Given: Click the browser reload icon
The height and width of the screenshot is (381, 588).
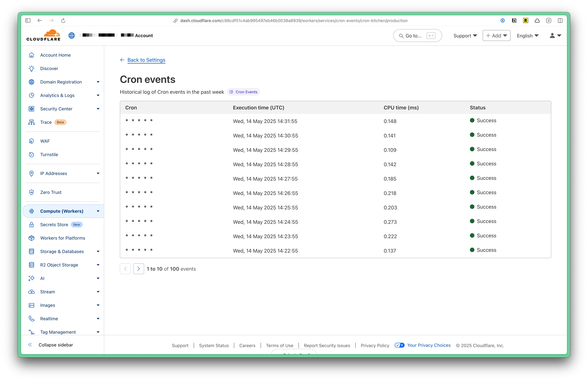Looking at the screenshot, I should pyautogui.click(x=63, y=20).
